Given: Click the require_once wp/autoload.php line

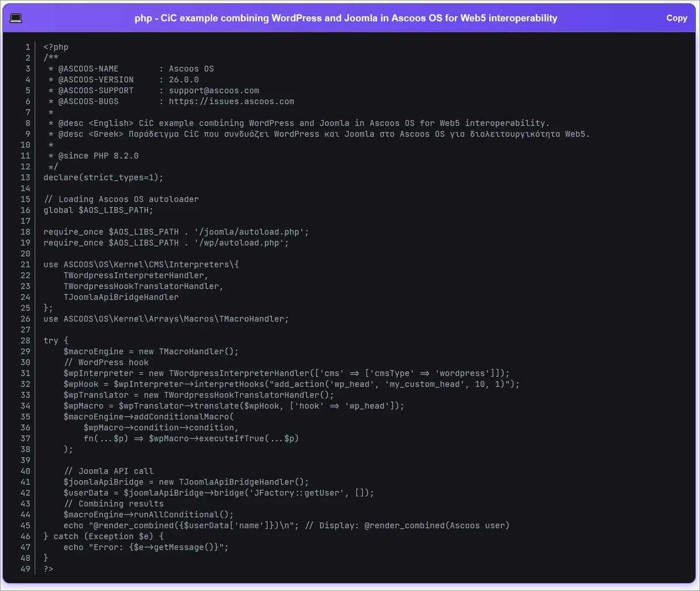Looking at the screenshot, I should [x=166, y=243].
